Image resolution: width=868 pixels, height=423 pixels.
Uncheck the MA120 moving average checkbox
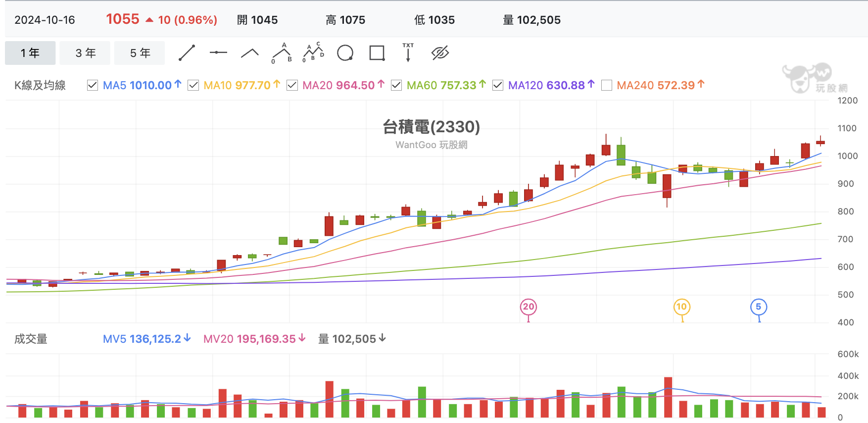498,85
